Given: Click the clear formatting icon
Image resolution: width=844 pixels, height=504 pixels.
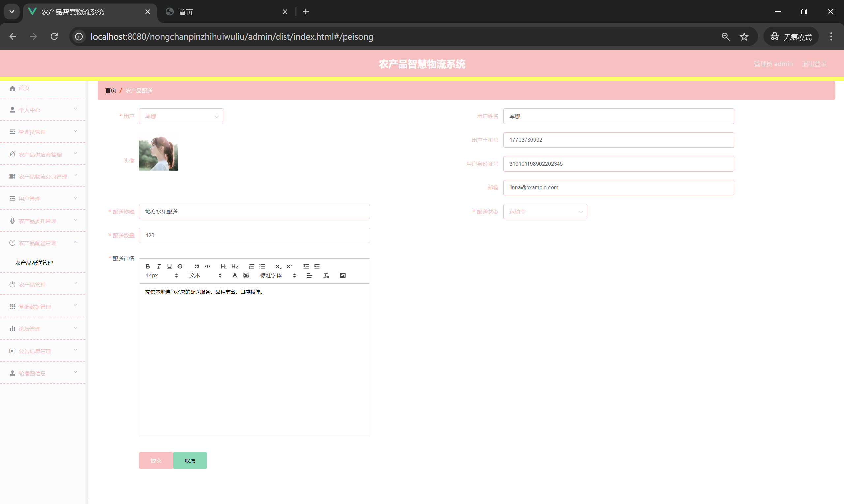Looking at the screenshot, I should (326, 275).
